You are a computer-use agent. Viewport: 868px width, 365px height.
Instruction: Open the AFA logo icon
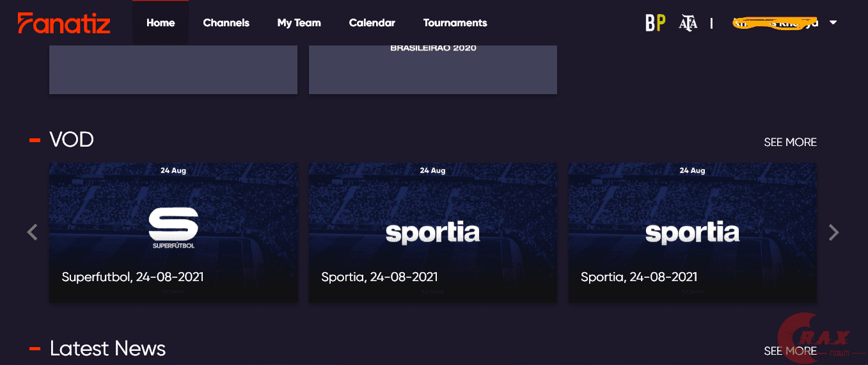688,24
